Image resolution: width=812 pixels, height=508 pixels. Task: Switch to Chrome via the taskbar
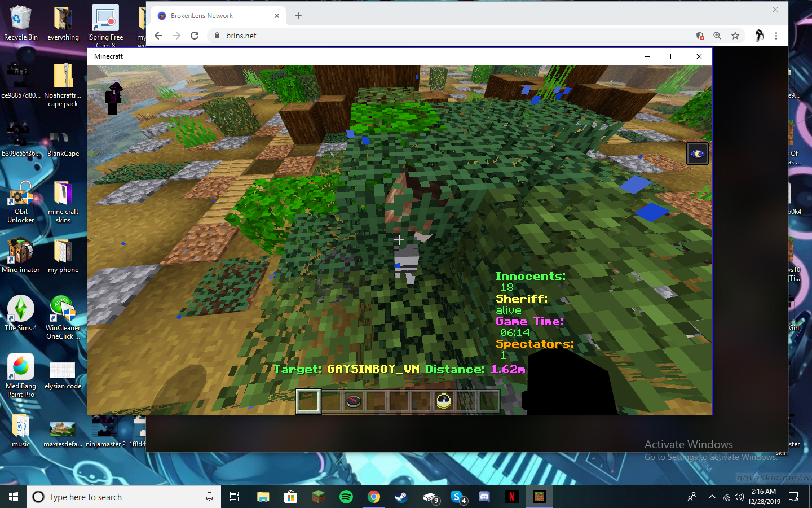pyautogui.click(x=374, y=497)
